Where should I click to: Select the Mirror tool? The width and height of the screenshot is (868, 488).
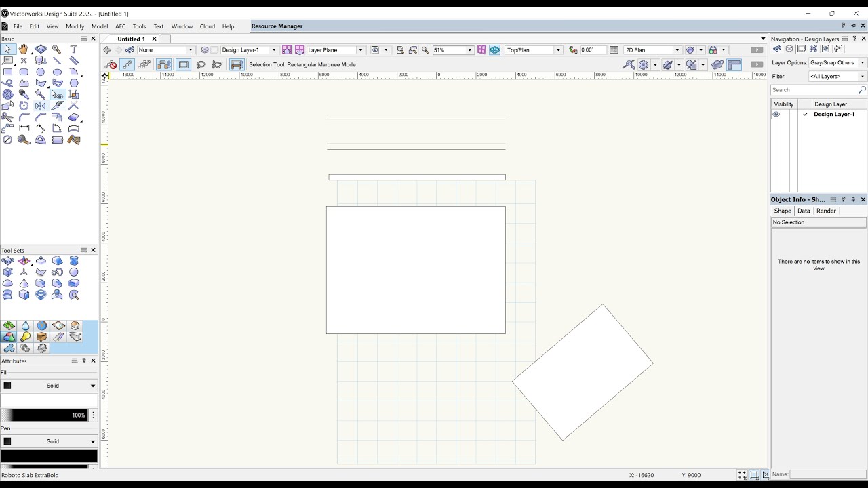(x=41, y=106)
